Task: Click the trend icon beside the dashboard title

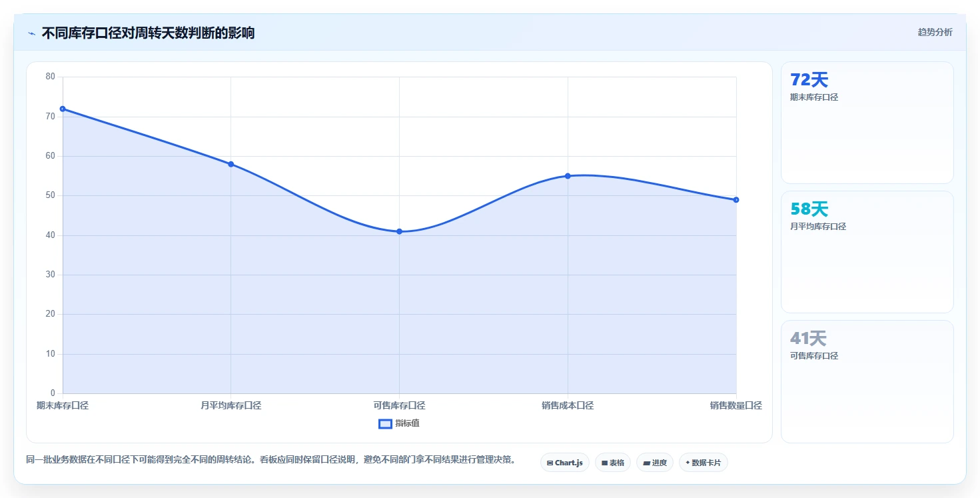Action: 31,33
